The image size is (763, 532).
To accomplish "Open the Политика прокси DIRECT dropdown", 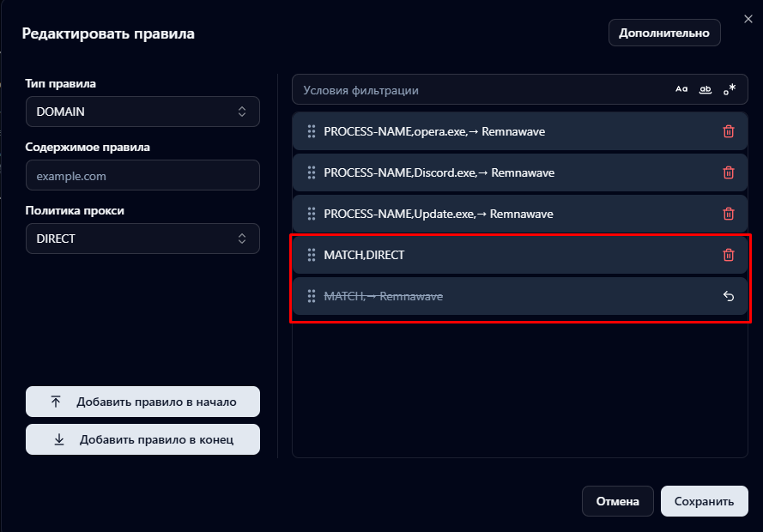I will [142, 239].
